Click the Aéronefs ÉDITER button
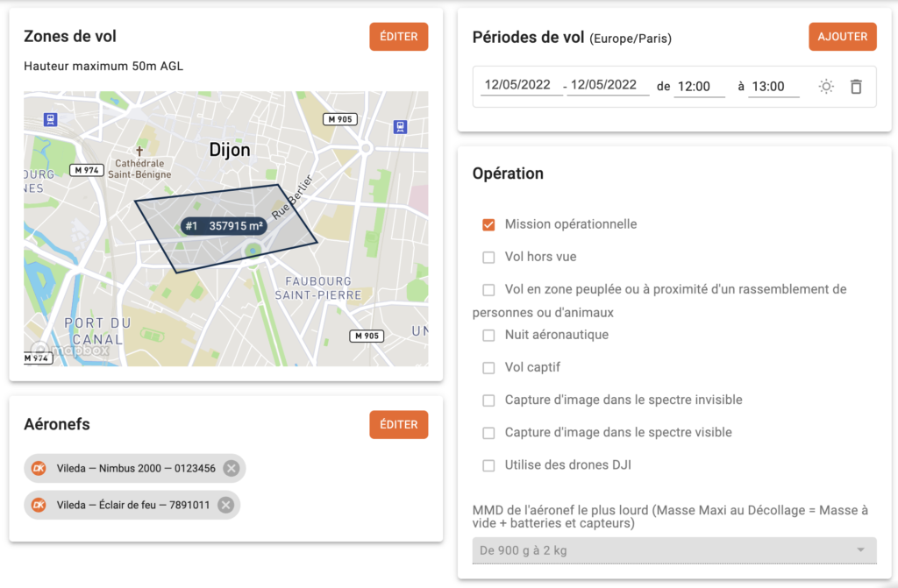 point(398,425)
